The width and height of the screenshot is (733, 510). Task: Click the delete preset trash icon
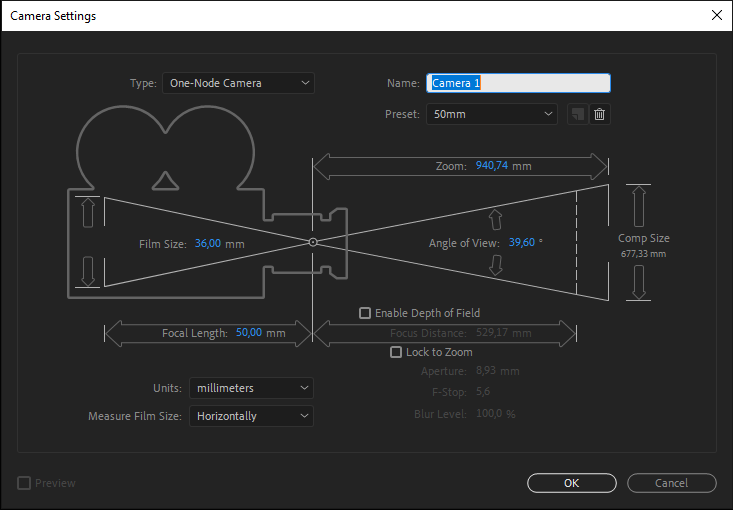600,114
